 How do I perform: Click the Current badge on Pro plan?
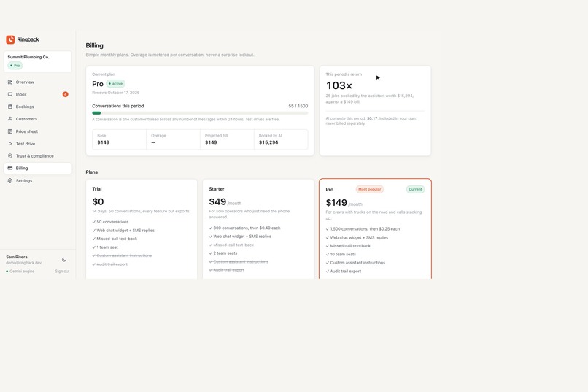[415, 190]
